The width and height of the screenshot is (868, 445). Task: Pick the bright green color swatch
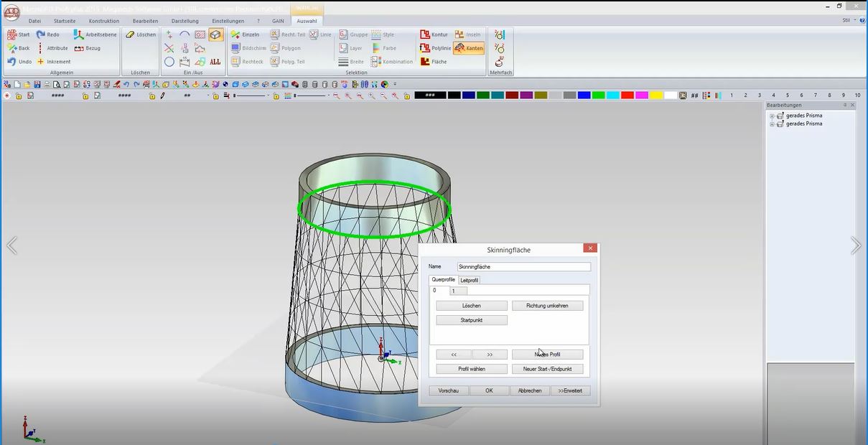tap(598, 95)
